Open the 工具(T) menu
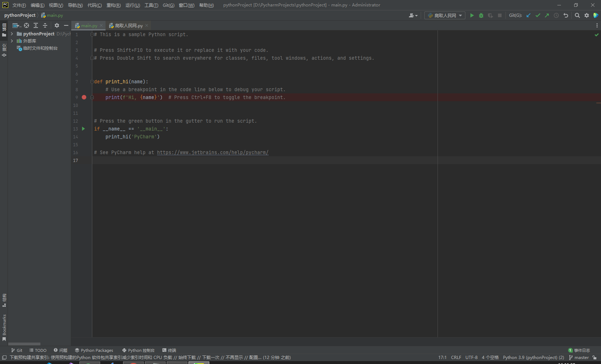The width and height of the screenshot is (601, 364). pyautogui.click(x=151, y=5)
